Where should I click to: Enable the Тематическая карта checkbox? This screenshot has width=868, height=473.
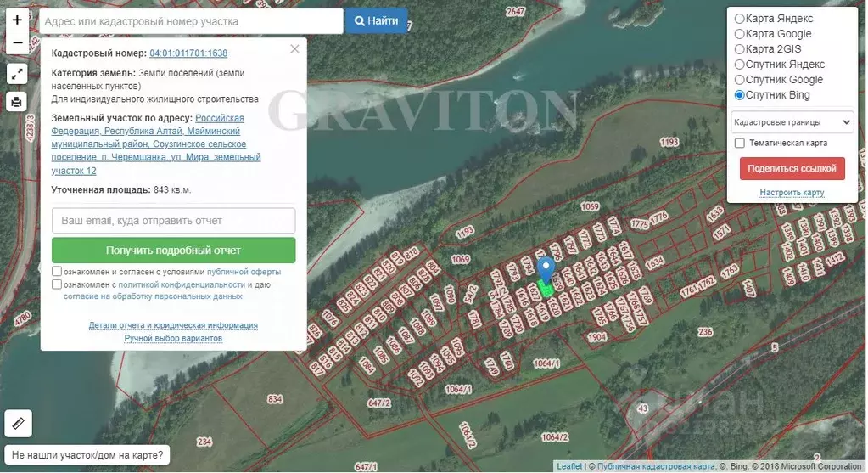pos(740,144)
